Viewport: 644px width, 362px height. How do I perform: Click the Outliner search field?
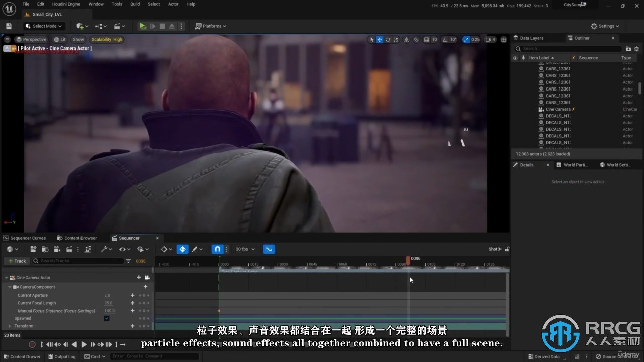(568, 49)
